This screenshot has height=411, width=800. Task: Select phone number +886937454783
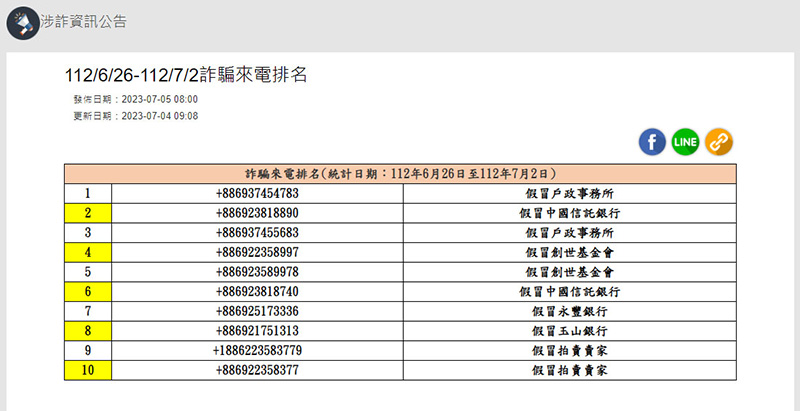pyautogui.click(x=257, y=193)
